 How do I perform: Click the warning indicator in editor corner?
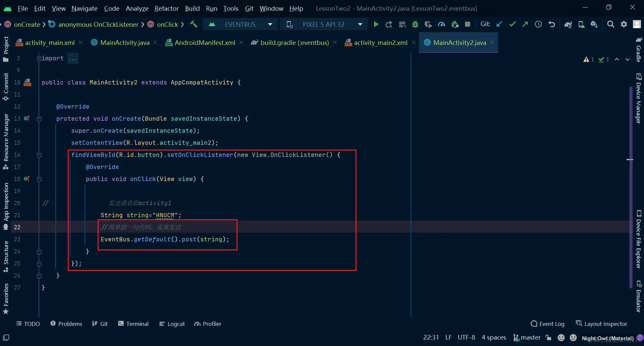[589, 59]
